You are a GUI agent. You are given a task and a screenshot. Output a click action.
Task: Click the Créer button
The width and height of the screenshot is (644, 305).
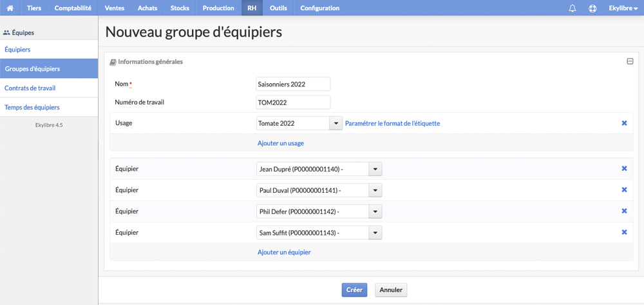[x=354, y=290]
